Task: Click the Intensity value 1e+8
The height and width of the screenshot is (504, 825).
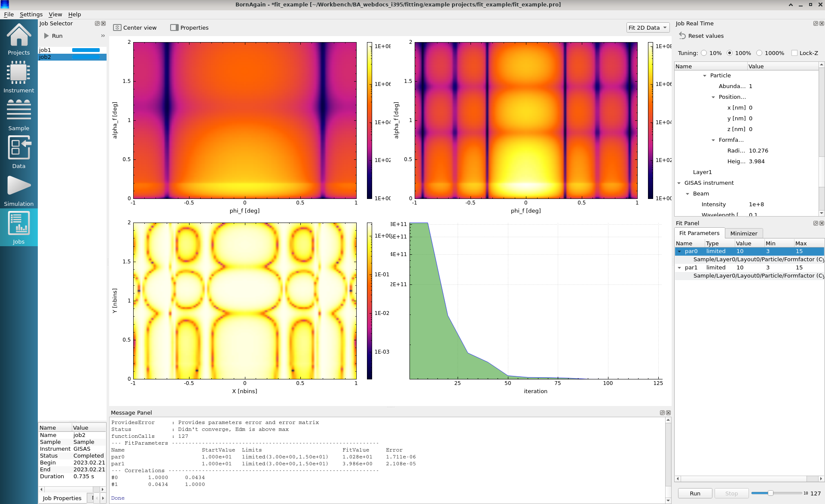Action: [x=756, y=205]
